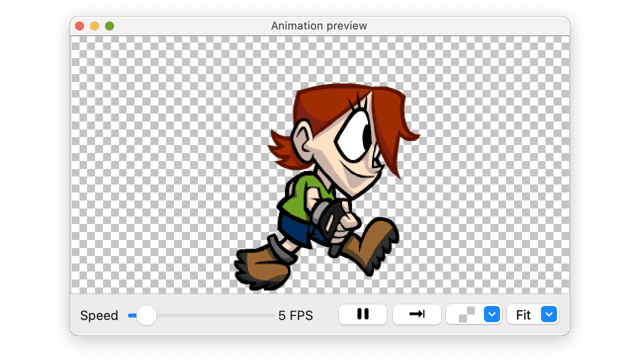Pause the animation playback

(362, 314)
